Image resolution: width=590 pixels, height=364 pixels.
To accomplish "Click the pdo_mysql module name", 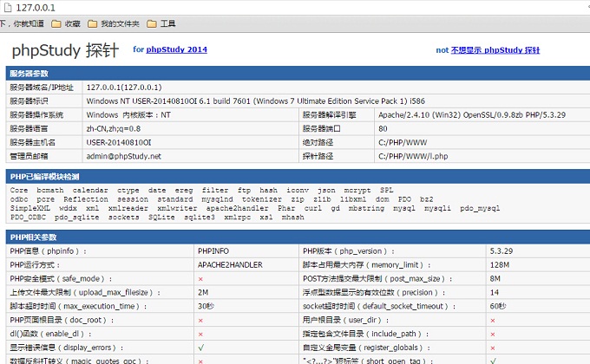I will point(480,208).
